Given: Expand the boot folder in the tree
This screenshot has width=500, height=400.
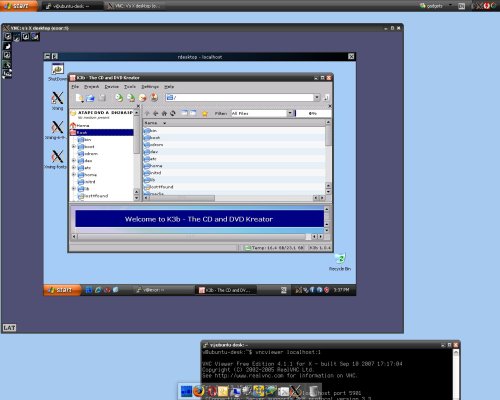Looking at the screenshot, I should 74,146.
